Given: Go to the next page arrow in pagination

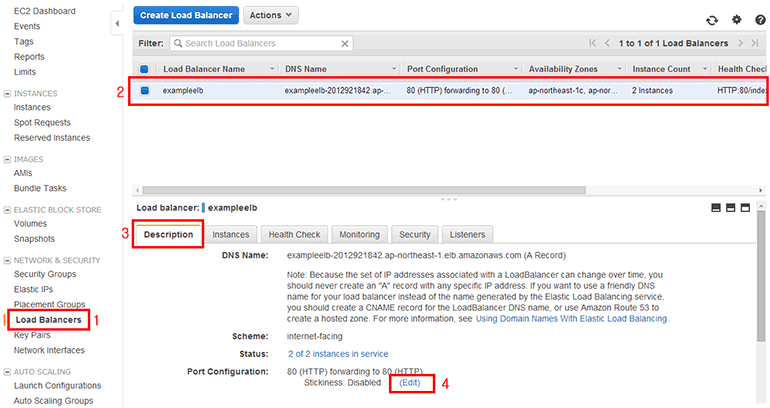Looking at the screenshot, I should tap(741, 44).
